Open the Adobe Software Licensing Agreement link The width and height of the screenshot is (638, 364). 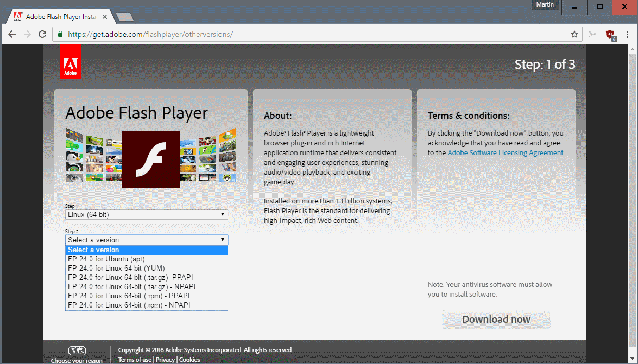(505, 152)
